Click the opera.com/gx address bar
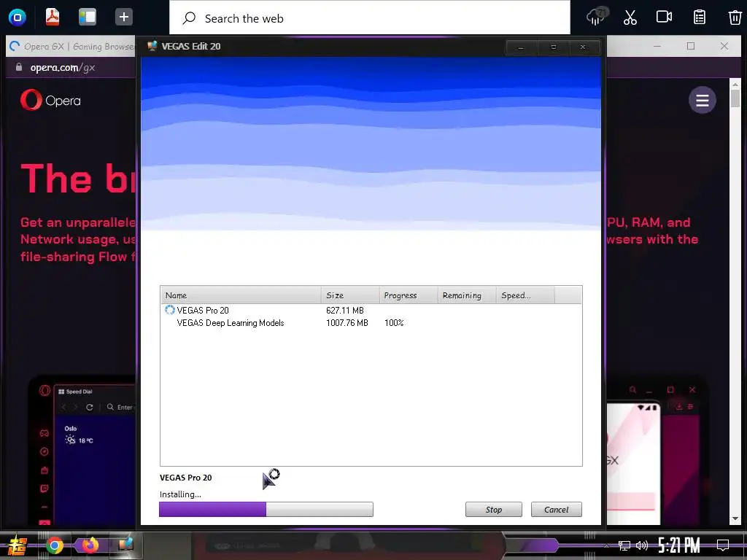This screenshot has height=560, width=747. pos(63,68)
